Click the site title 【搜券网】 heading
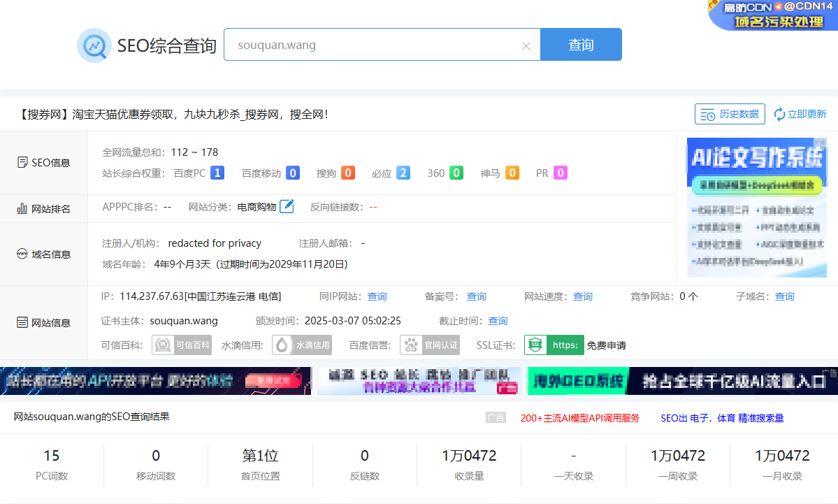Screen dimensions: 838x504 pos(174,114)
